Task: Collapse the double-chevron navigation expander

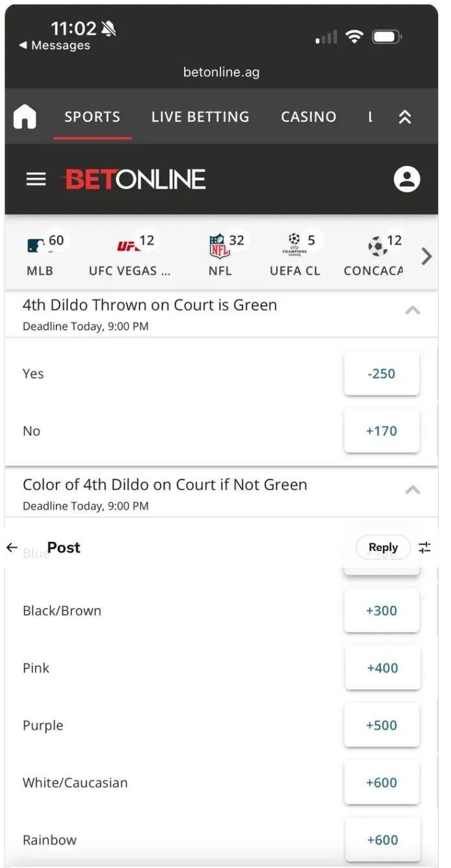Action: [405, 117]
